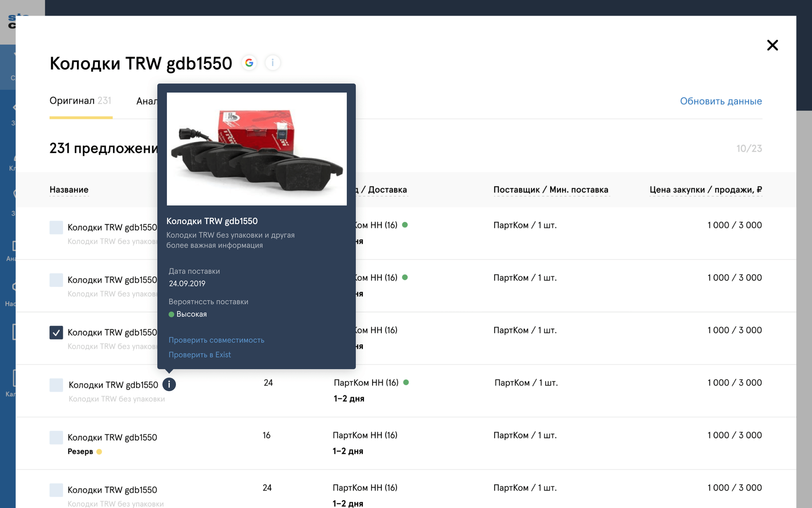Click quantity 16 in the Резерв row

(x=266, y=435)
